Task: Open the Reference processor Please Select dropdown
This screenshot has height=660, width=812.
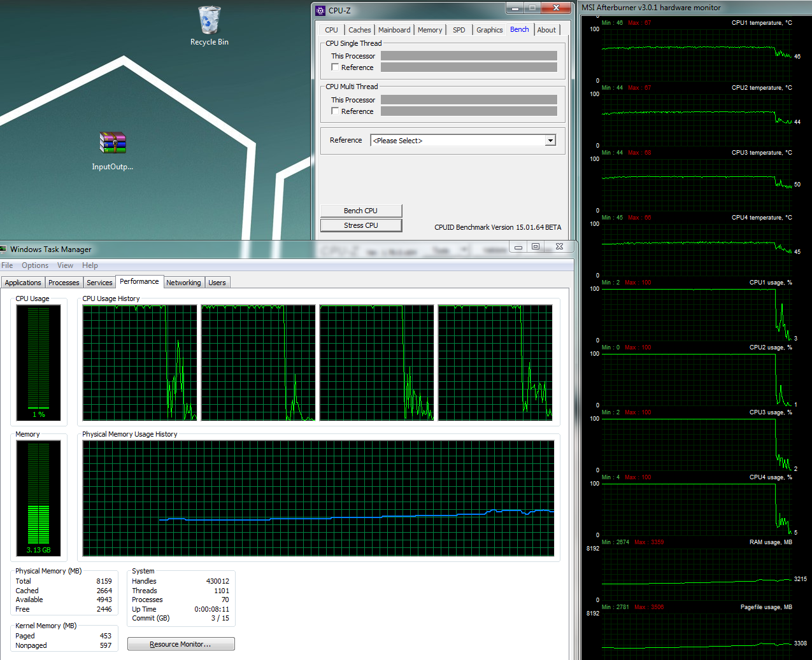Action: (550, 141)
